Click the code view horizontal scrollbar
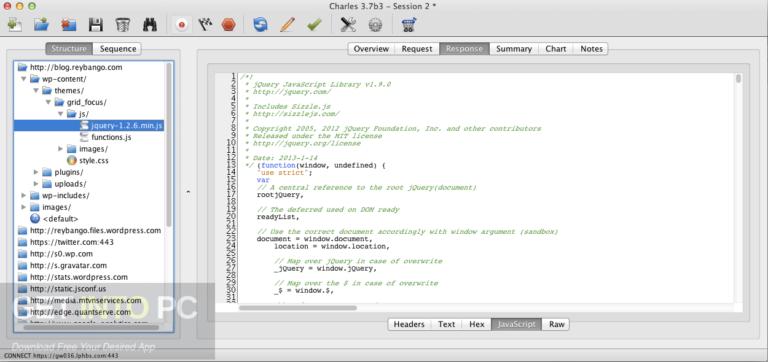Viewport: 768px width, 362px height. [x=298, y=308]
